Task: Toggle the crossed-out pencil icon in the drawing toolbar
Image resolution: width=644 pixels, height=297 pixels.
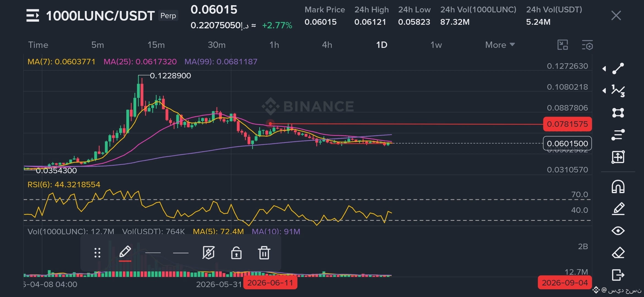Action: 208,253
